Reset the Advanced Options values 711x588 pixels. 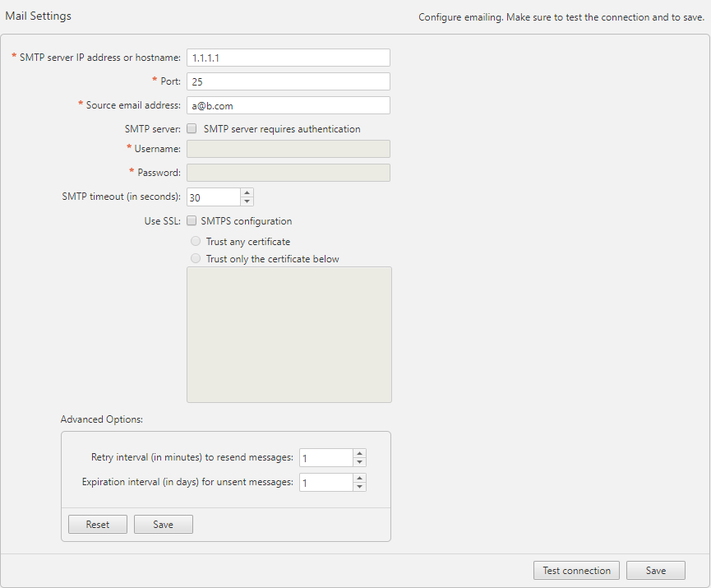click(98, 525)
